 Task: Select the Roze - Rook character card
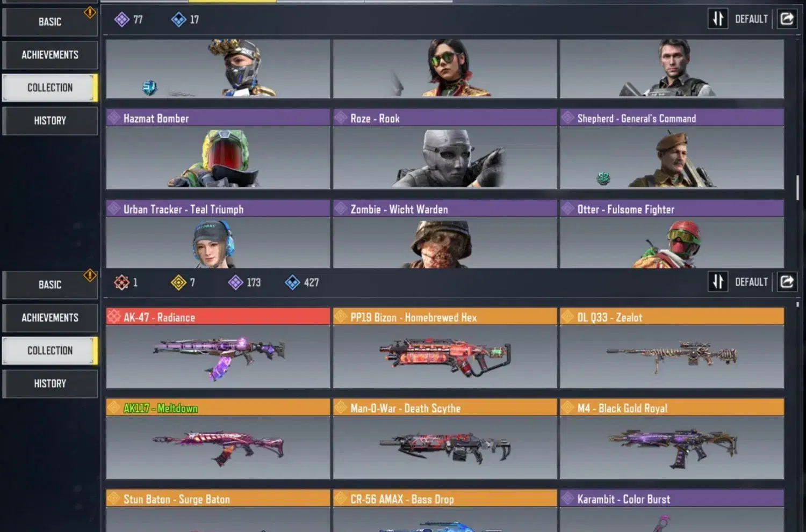[445, 149]
